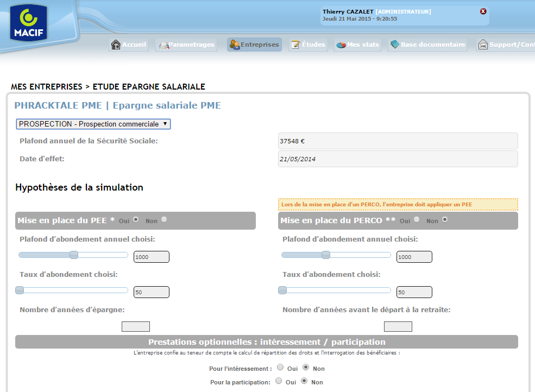The width and height of the screenshot is (535, 392).
Task: Open the PROSPECTION - Prospection commerciale dropdown
Action: (93, 124)
